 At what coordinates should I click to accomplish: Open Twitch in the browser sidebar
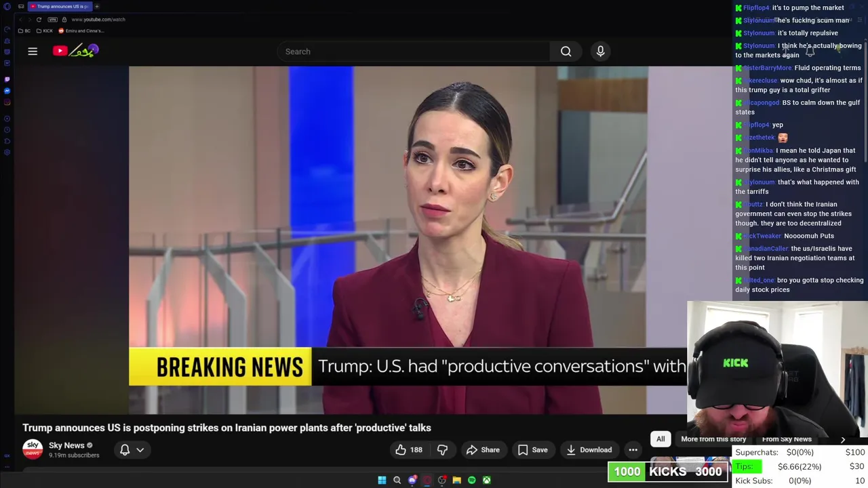tap(7, 79)
